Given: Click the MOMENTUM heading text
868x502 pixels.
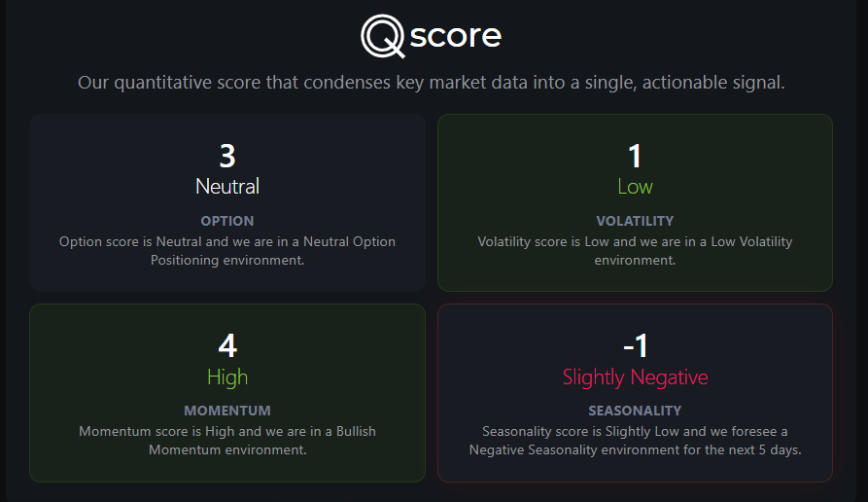Looking at the screenshot, I should coord(227,411).
